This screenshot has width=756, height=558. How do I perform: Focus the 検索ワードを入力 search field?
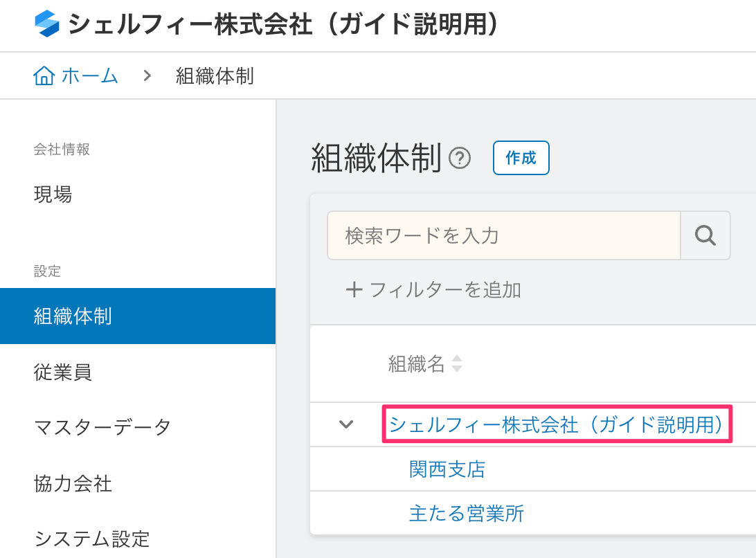click(504, 235)
